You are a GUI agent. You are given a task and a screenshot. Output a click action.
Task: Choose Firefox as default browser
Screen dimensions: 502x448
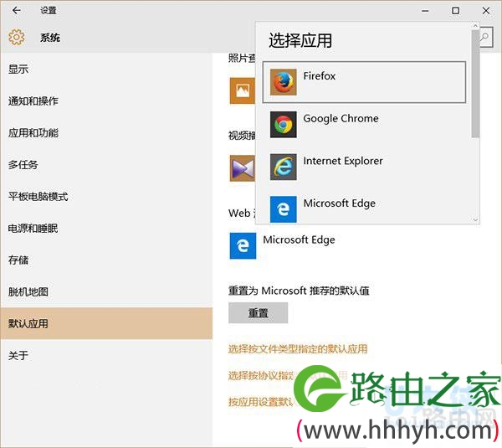pyautogui.click(x=364, y=82)
